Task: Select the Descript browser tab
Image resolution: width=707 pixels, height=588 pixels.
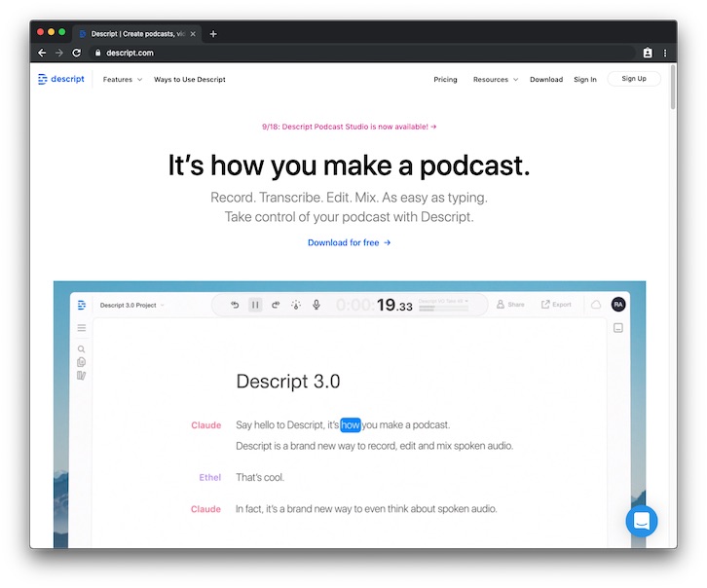Action: click(137, 34)
